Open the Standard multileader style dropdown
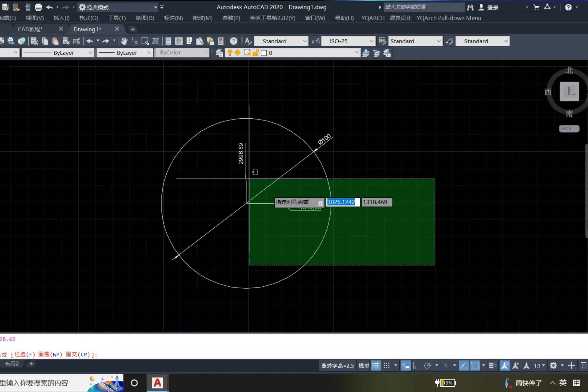The width and height of the screenshot is (588, 392). tap(506, 41)
